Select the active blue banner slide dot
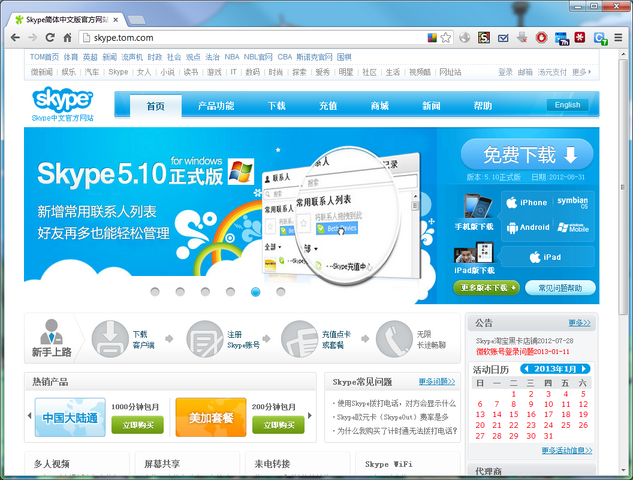 256,291
